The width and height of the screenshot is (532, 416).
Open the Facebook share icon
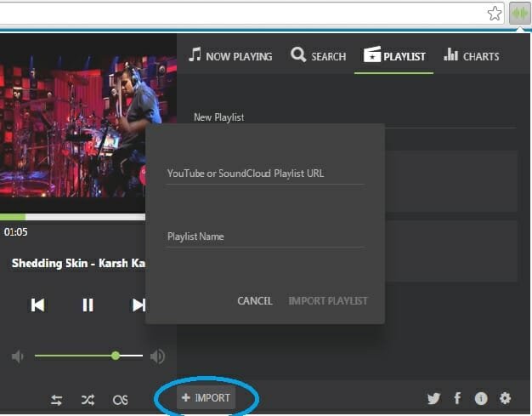(458, 398)
